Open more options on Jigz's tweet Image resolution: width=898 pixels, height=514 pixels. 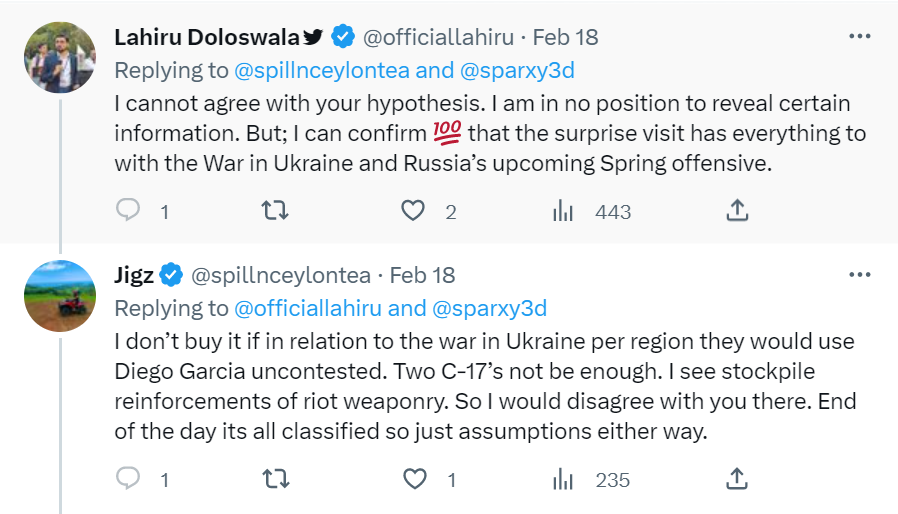click(x=859, y=274)
